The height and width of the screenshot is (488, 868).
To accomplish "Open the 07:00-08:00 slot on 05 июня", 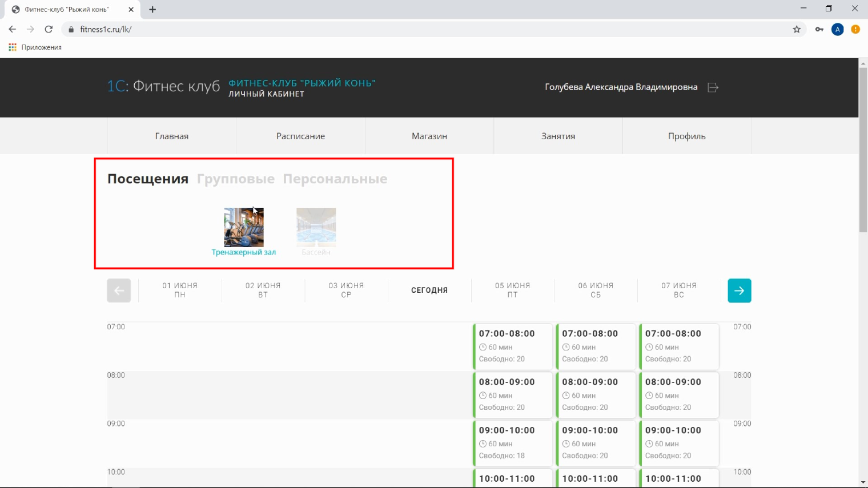I will pos(513,346).
